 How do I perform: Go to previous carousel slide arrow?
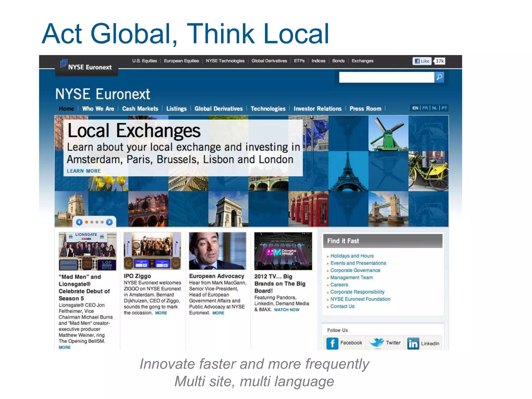79,222
